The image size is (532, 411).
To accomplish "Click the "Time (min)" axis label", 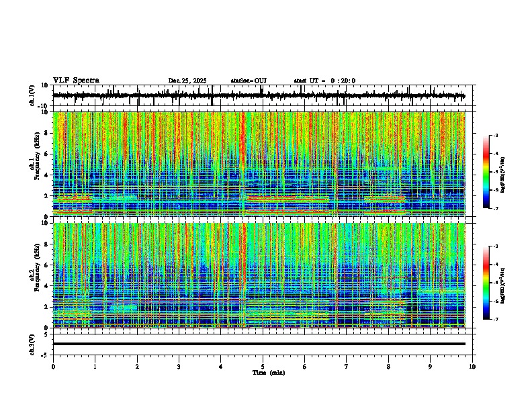I will [x=269, y=373].
